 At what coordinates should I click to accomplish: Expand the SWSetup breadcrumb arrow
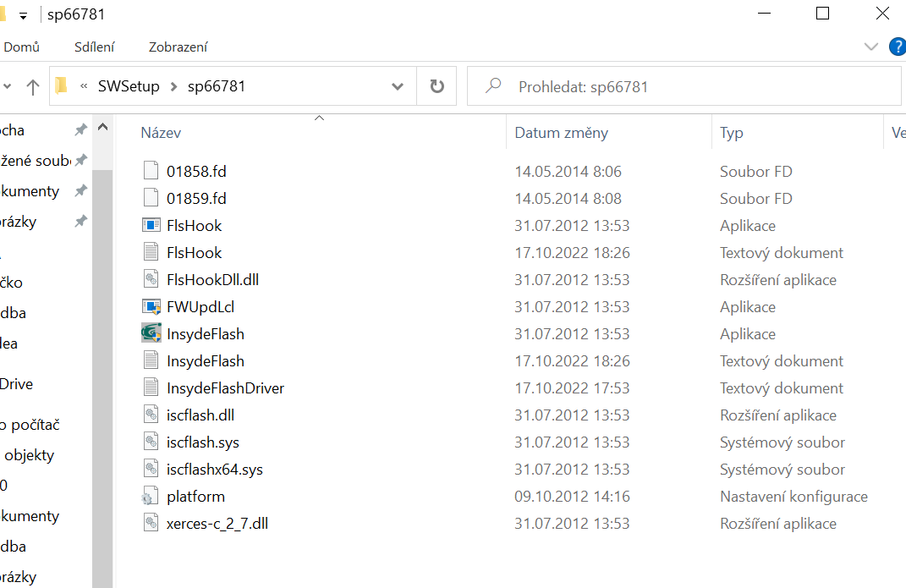pos(173,86)
